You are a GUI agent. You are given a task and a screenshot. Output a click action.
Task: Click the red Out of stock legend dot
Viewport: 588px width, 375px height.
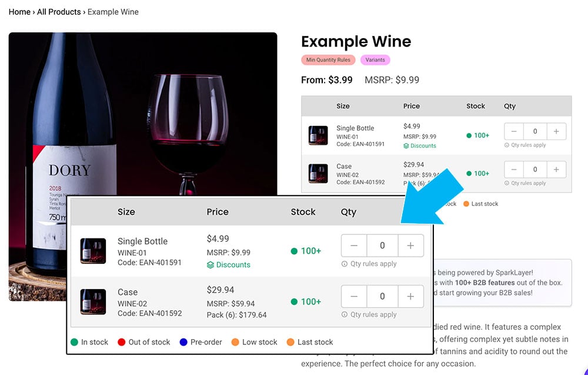[x=122, y=342]
